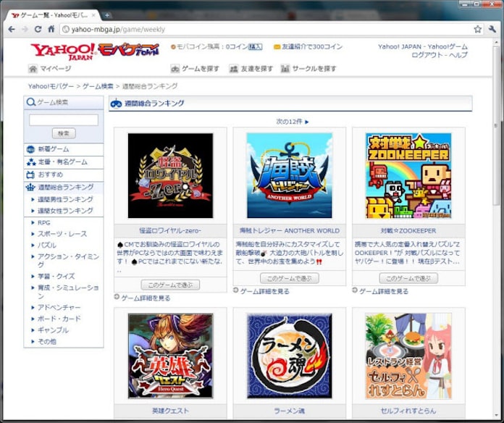The height and width of the screenshot is (423, 504).
Task: Open the 新着ゲーム sidebar item
Action: coord(54,149)
